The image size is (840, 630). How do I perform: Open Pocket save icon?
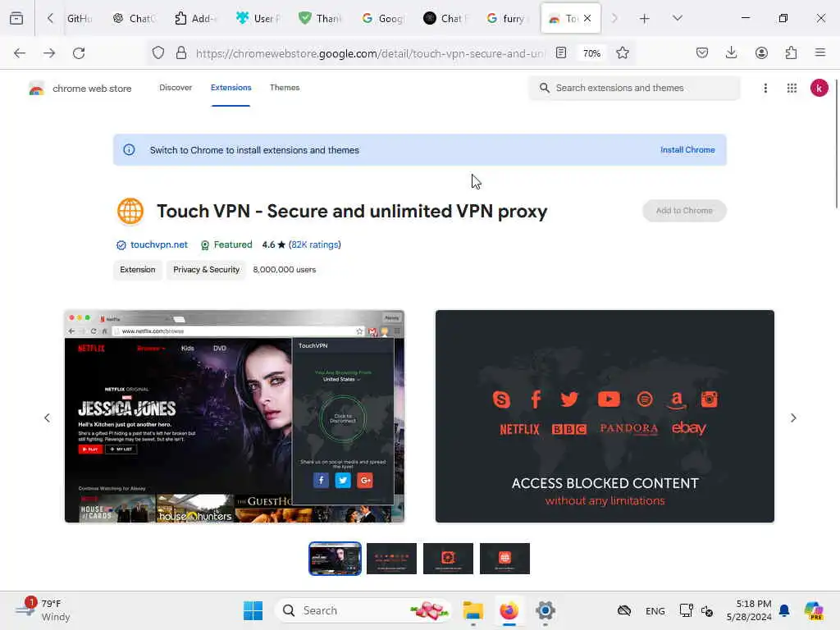702,53
